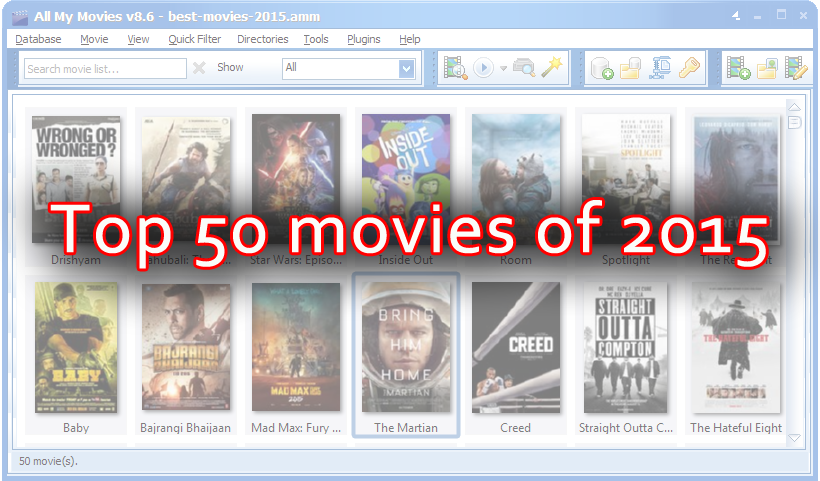
Task: Click the pin icon in title bar
Action: coord(736,16)
